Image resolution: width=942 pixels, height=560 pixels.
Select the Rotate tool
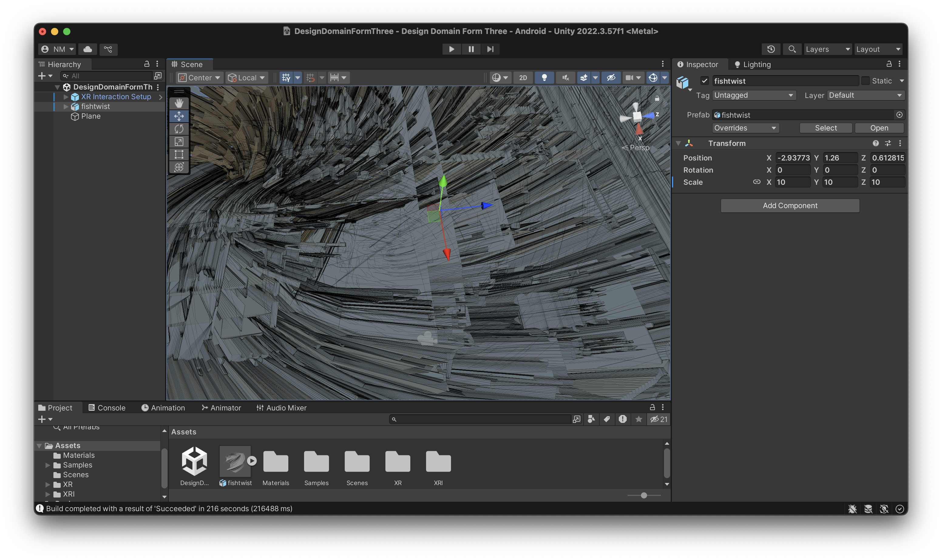(179, 129)
